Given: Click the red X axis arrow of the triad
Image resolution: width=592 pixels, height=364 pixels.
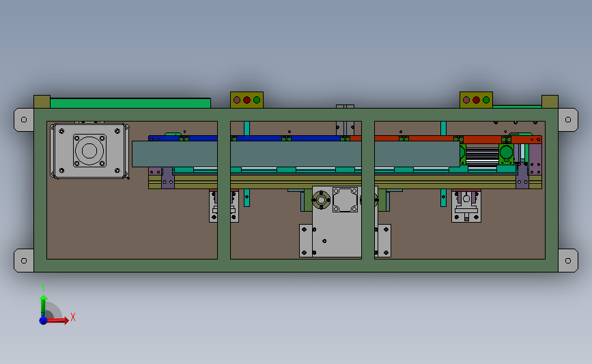Looking at the screenshot, I should coord(57,320).
